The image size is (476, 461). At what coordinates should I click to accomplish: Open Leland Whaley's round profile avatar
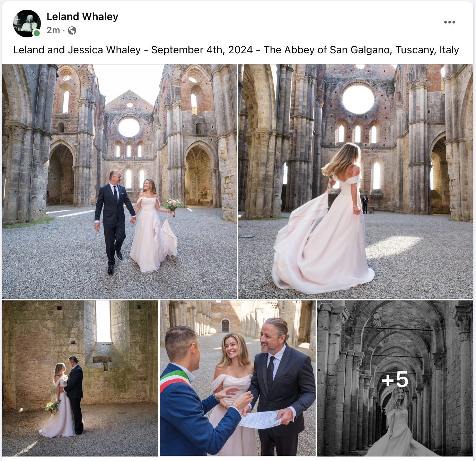27,24
